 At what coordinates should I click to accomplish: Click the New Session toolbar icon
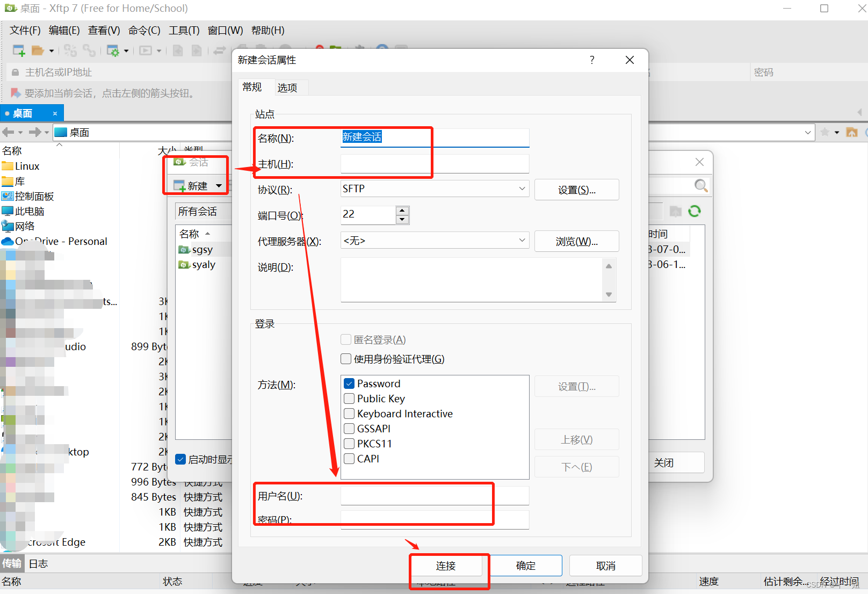pos(19,50)
